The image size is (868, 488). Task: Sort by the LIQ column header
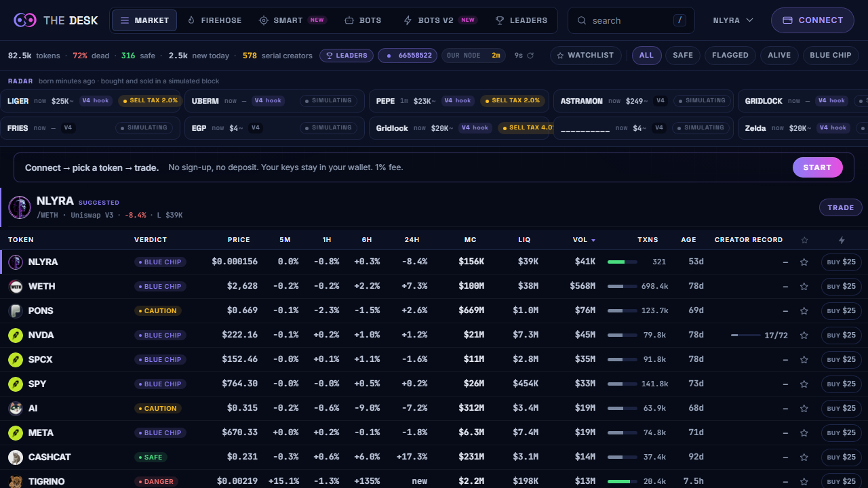point(524,240)
